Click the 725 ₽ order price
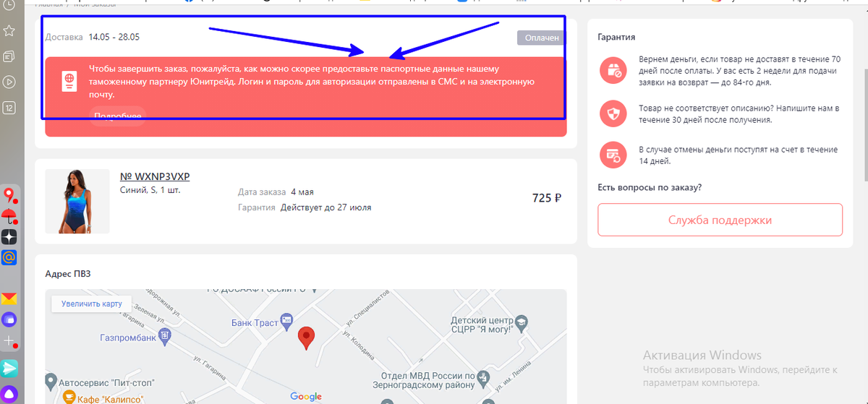 547,197
